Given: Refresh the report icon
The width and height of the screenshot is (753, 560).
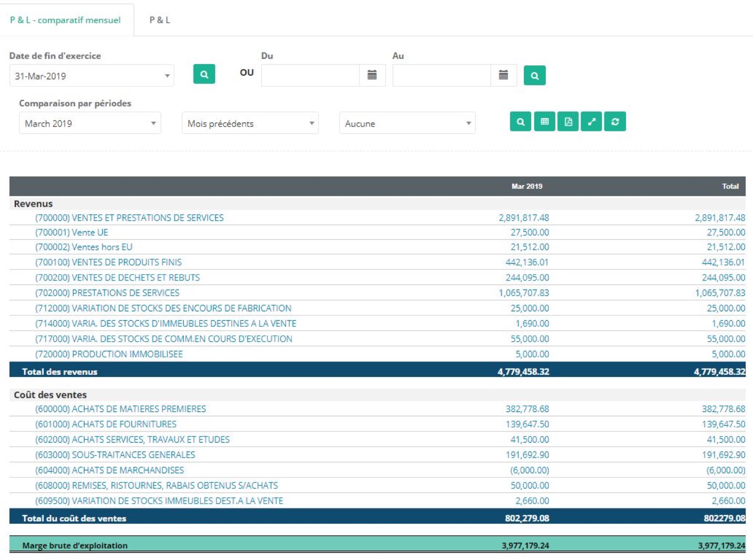Looking at the screenshot, I should pos(615,121).
